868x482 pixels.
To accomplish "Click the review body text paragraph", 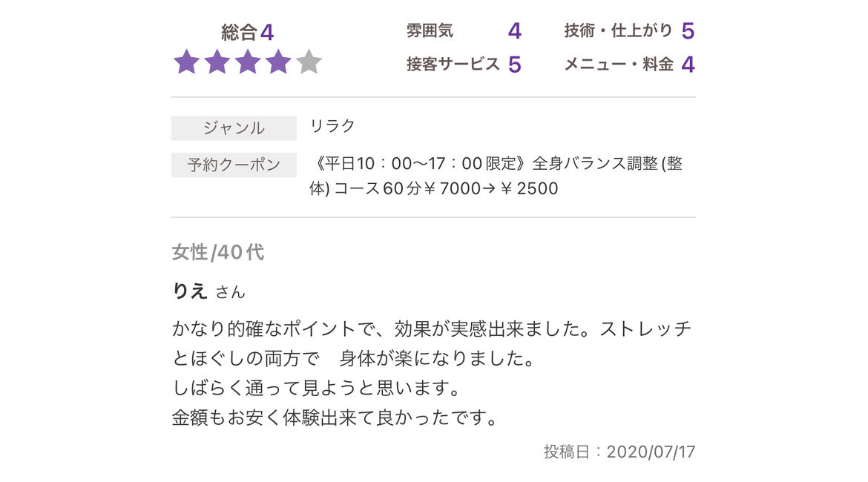I will [432, 373].
